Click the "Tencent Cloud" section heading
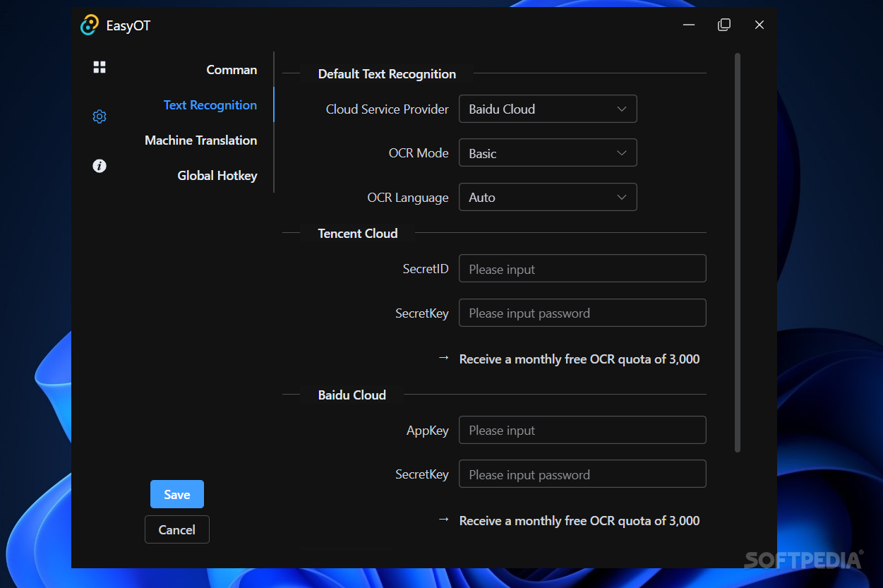The height and width of the screenshot is (588, 883). pos(358,233)
